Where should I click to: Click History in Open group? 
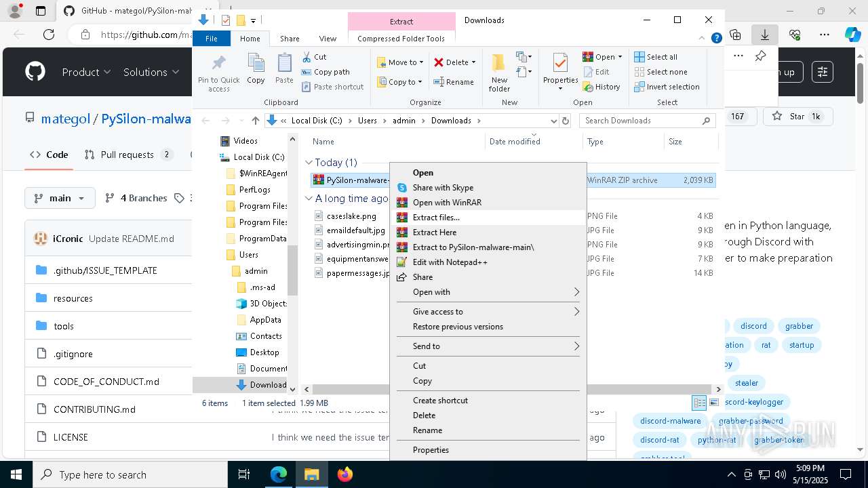pos(601,87)
